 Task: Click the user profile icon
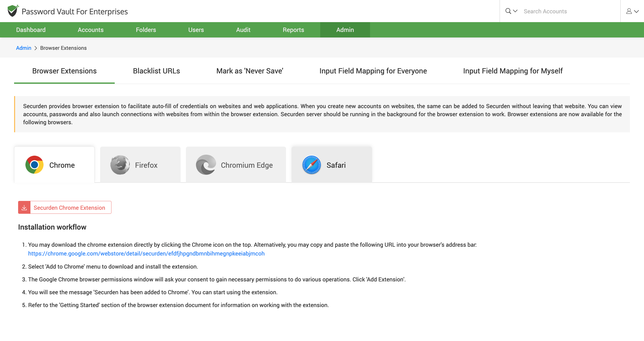pyautogui.click(x=629, y=11)
